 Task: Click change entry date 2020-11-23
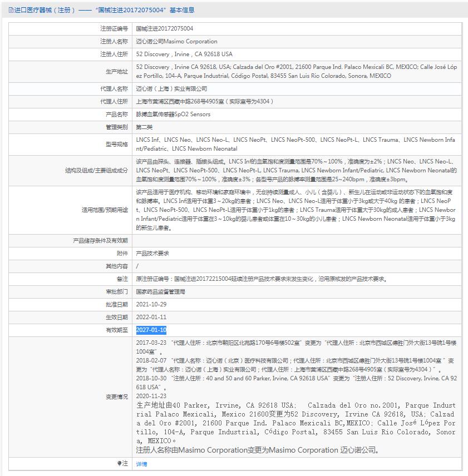click(151, 396)
